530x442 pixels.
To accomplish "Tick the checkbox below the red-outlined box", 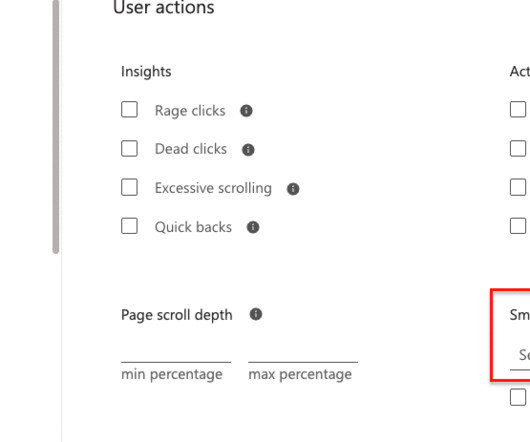I will click(x=518, y=397).
